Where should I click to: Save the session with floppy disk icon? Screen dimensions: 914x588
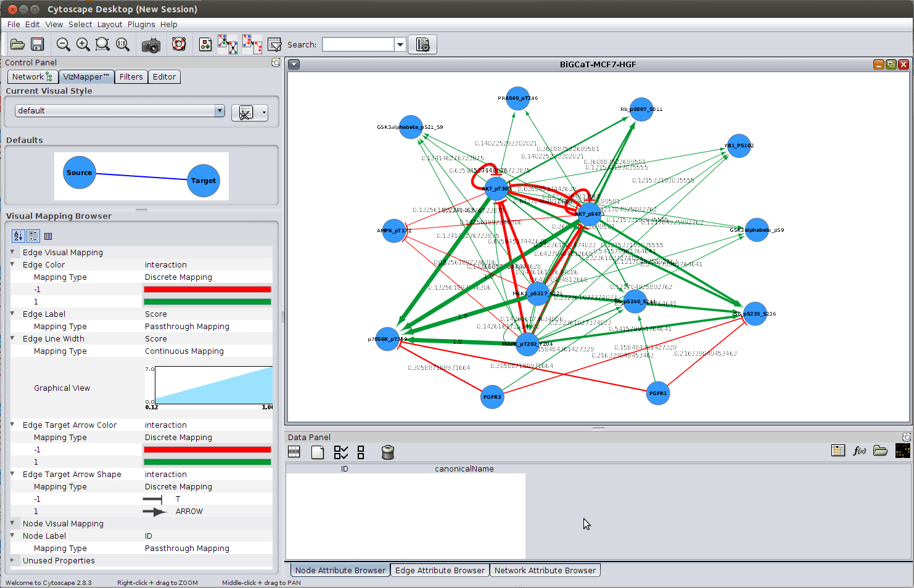click(38, 44)
